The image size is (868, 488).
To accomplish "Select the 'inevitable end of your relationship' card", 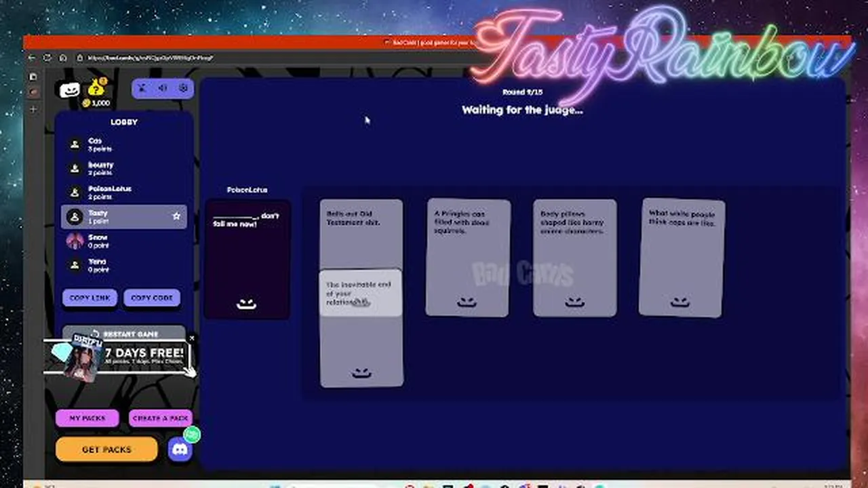I will 361,329.
